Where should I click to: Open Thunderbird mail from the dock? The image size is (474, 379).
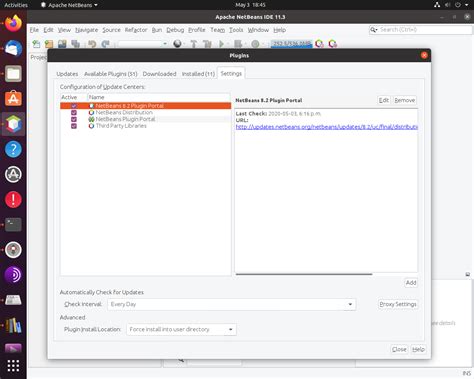click(13, 49)
